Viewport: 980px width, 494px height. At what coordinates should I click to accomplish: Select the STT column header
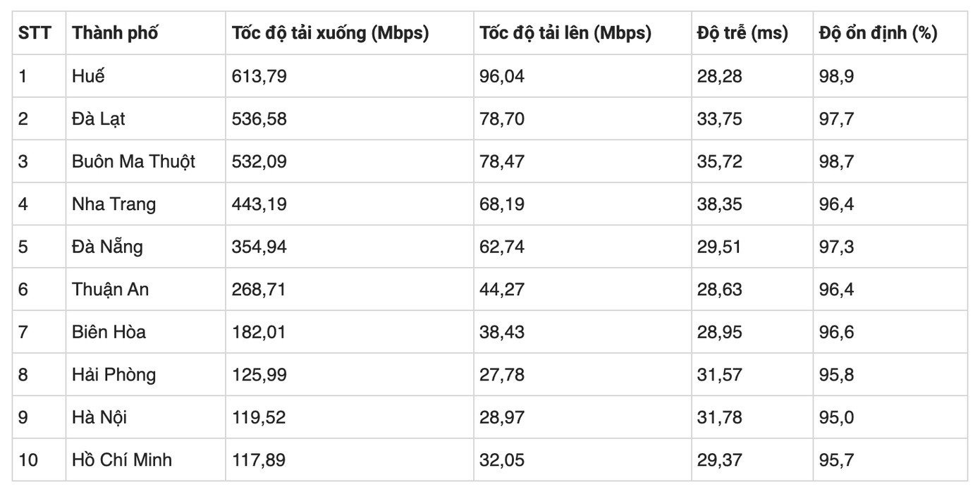[x=35, y=33]
